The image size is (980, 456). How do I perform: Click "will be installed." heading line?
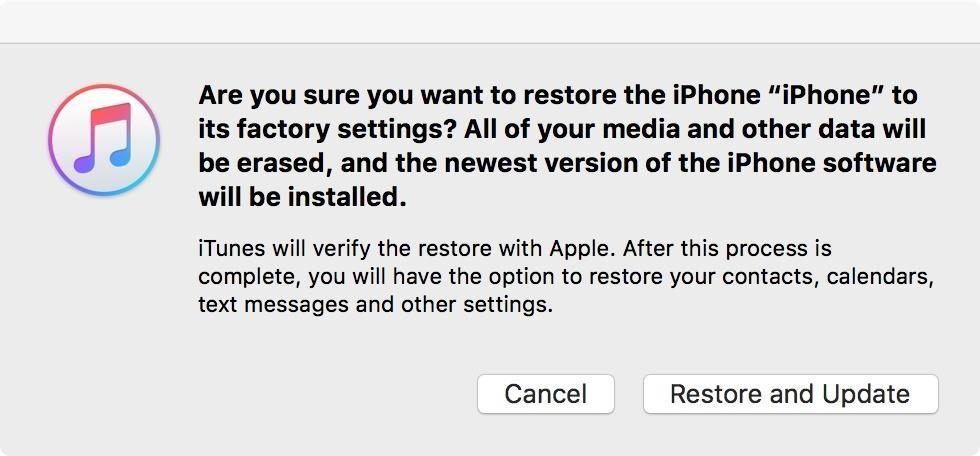pyautogui.click(x=302, y=198)
